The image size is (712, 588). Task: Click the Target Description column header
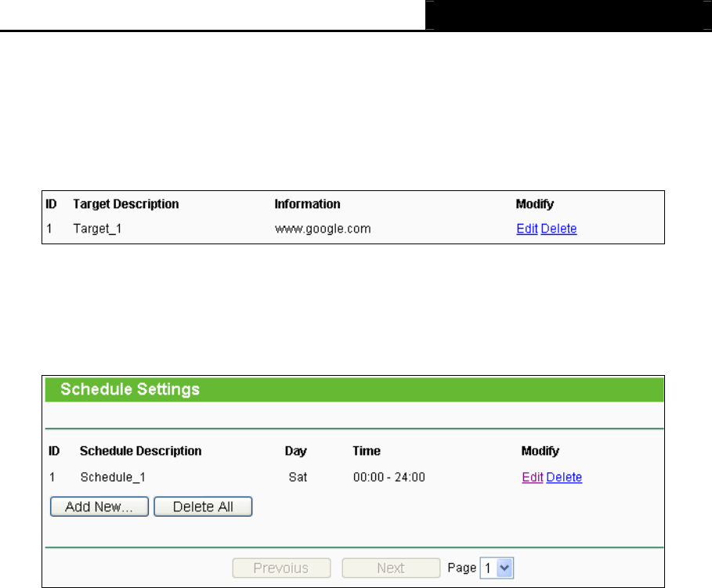pos(126,204)
